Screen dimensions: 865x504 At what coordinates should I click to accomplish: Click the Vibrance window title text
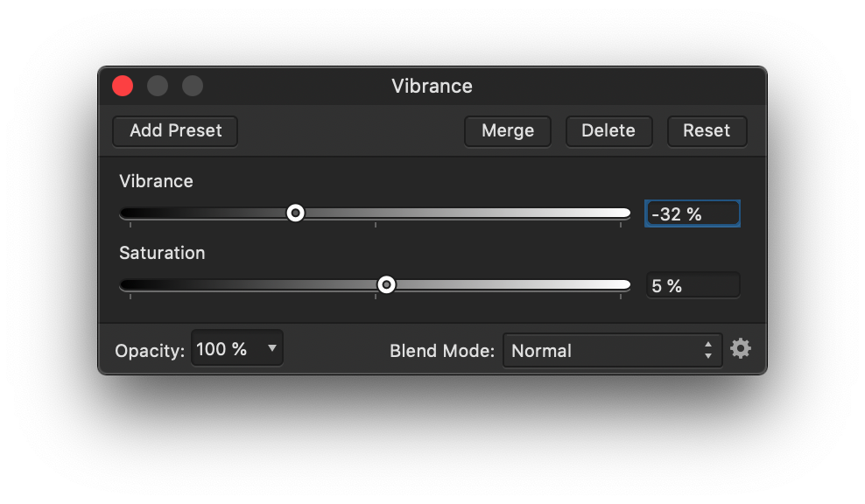click(x=432, y=87)
